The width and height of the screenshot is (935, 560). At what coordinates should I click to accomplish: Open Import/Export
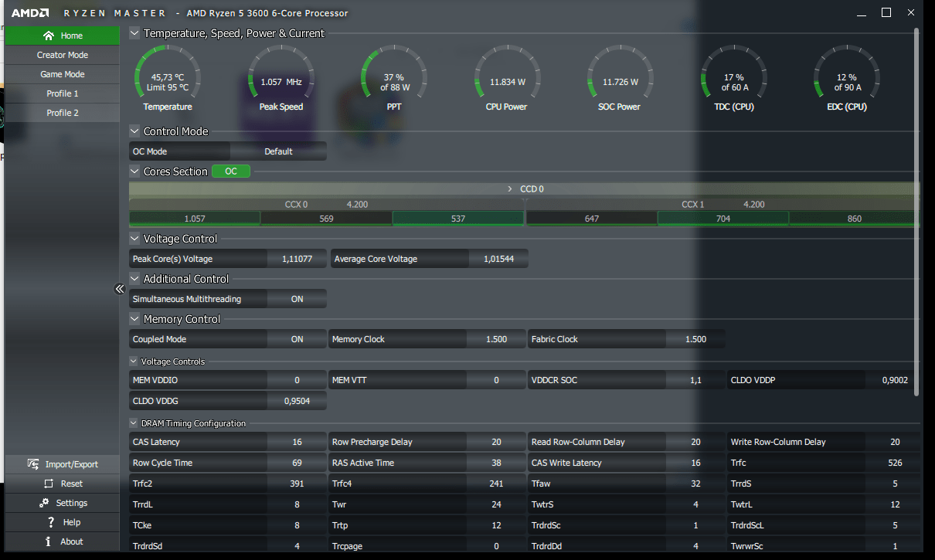pos(62,464)
